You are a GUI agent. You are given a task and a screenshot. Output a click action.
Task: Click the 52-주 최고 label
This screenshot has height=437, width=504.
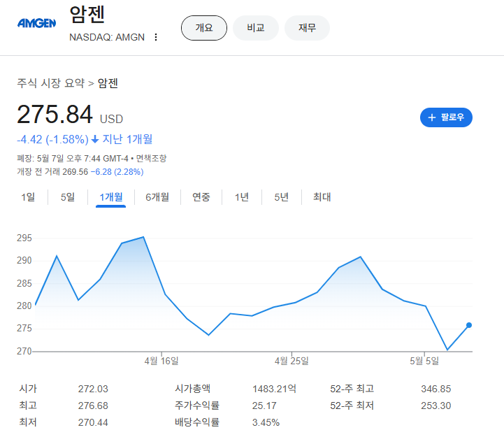pyautogui.click(x=352, y=389)
